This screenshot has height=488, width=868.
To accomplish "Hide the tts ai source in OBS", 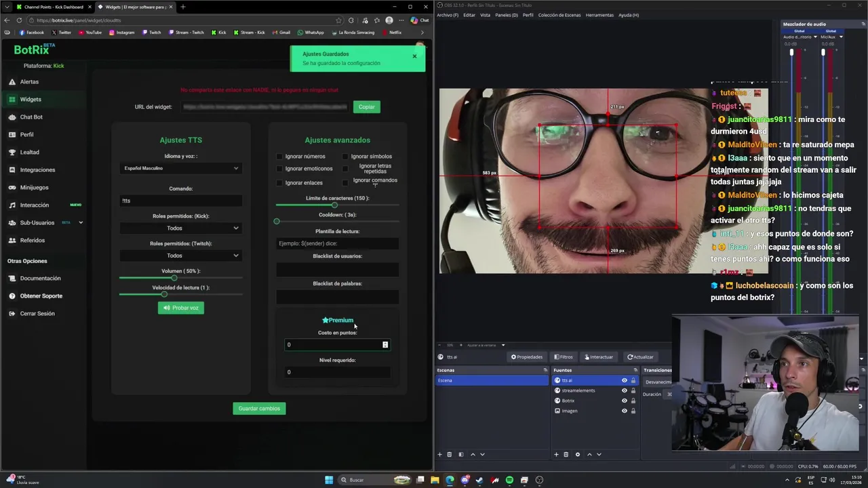I will pyautogui.click(x=625, y=380).
